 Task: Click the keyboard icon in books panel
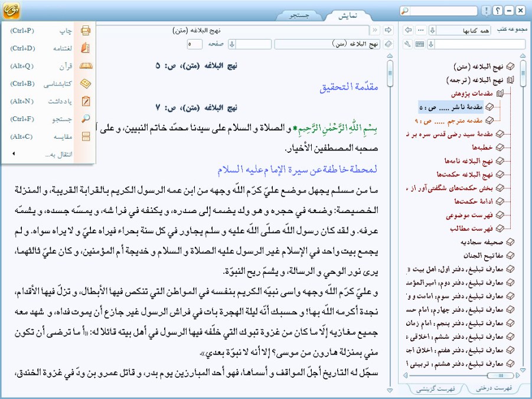[420, 44]
